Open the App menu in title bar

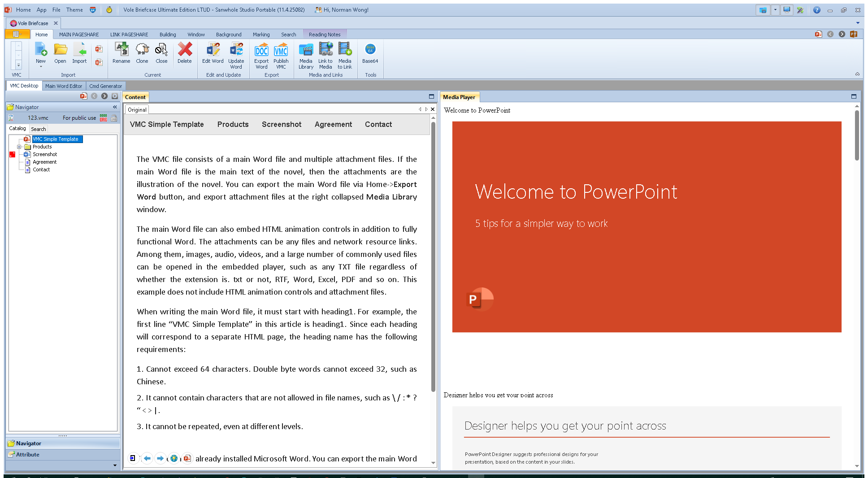pyautogui.click(x=42, y=10)
